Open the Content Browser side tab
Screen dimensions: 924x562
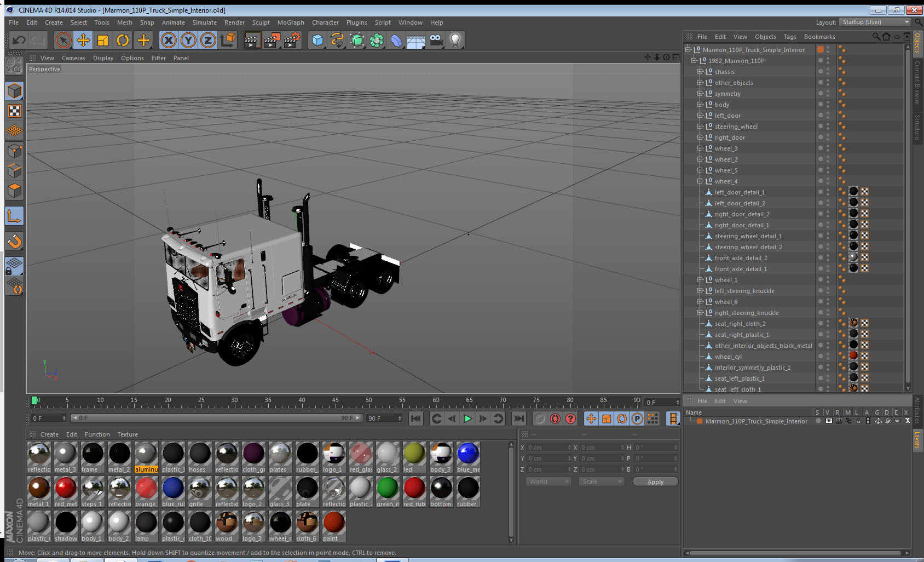[917, 83]
